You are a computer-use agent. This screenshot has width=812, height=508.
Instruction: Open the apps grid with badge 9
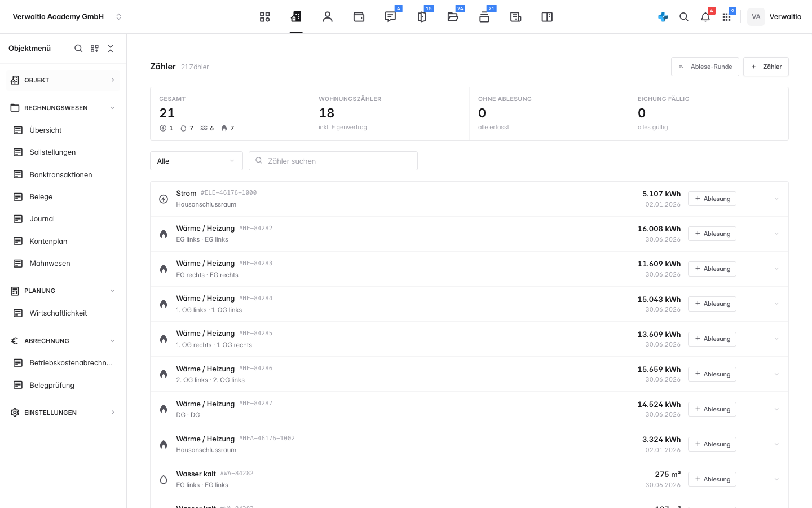click(x=727, y=17)
